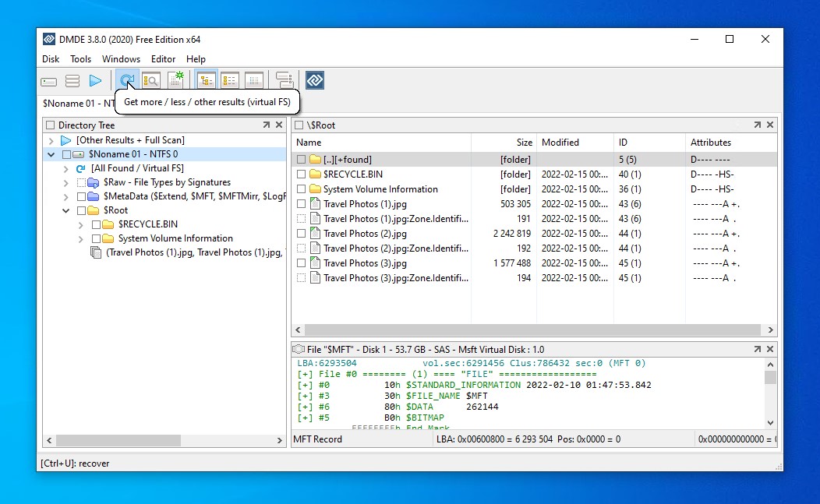This screenshot has height=504, width=820.
Task: Check the Travel Photos (1).jpg checkbox
Action: pos(301,203)
